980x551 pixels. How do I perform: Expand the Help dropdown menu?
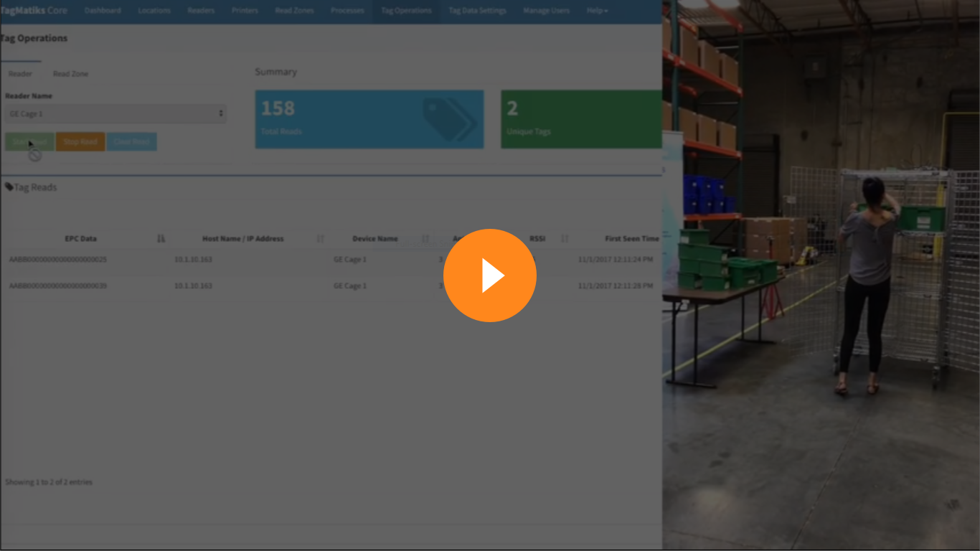596,10
